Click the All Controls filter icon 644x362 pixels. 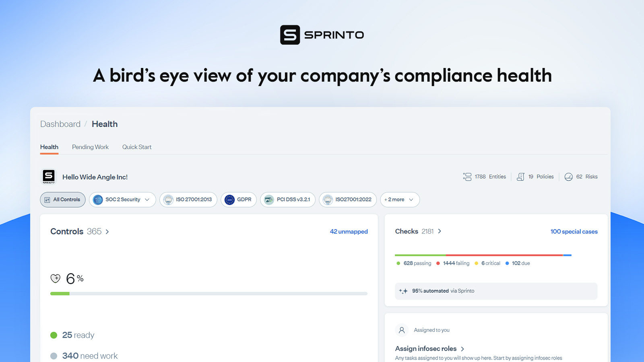[x=47, y=200]
